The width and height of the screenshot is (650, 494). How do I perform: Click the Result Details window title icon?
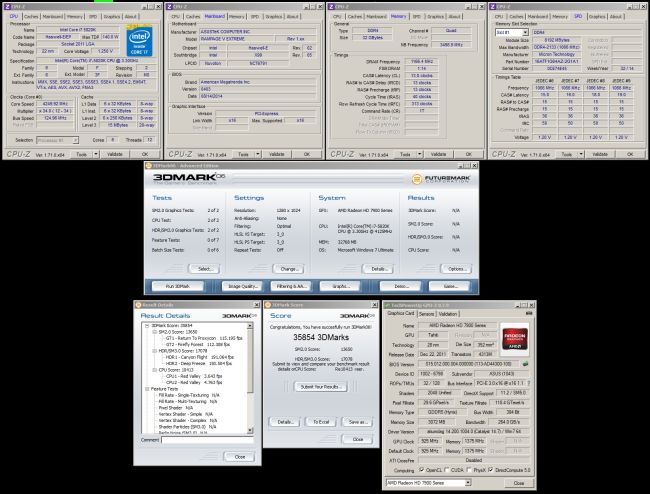coord(138,305)
